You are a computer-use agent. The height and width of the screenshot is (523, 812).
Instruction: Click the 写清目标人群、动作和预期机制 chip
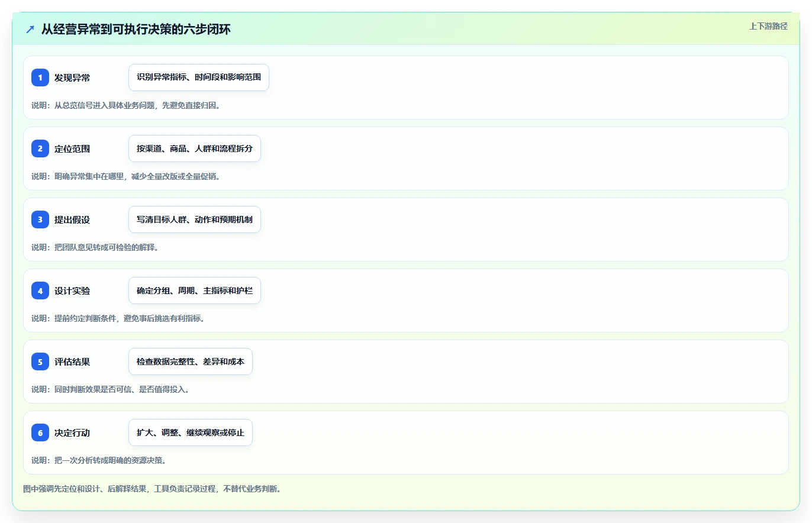(195, 219)
